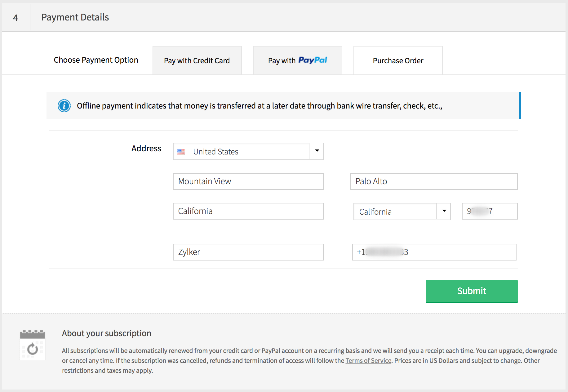Click the California text input field
This screenshot has height=392, width=568.
[x=248, y=211]
